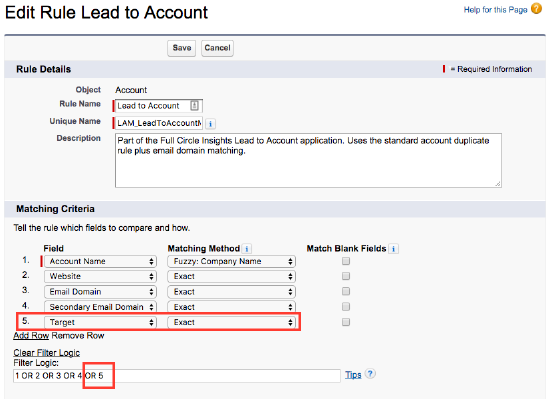Open matching method dropdown for Secondary Email Domain
This screenshot has width=550, height=399.
click(232, 307)
